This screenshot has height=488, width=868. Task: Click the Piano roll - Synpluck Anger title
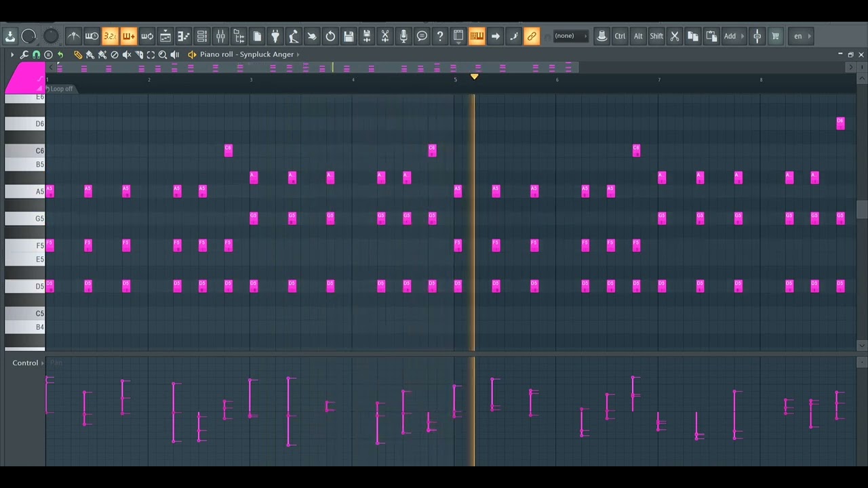[x=247, y=54]
